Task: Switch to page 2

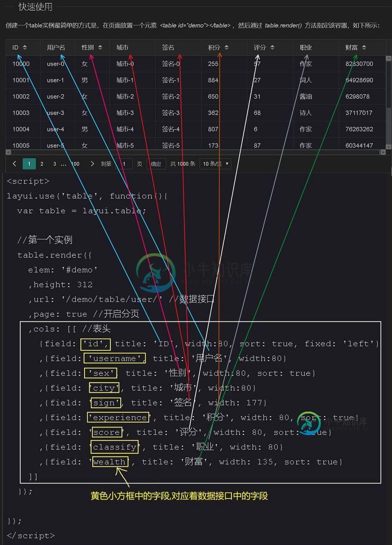Action: [x=42, y=164]
